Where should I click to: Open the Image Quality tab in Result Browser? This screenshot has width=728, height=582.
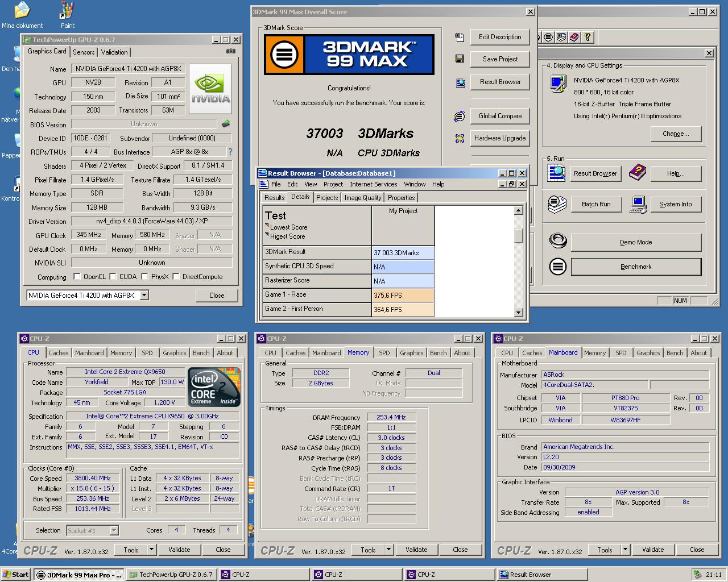pos(363,198)
